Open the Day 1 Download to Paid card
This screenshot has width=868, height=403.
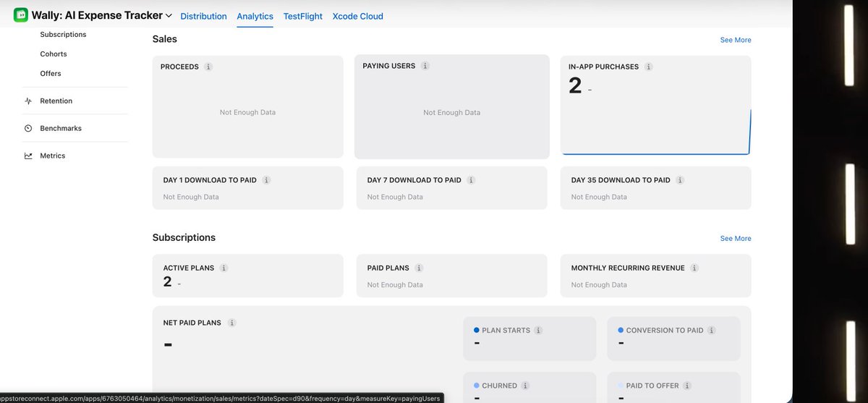coord(248,188)
